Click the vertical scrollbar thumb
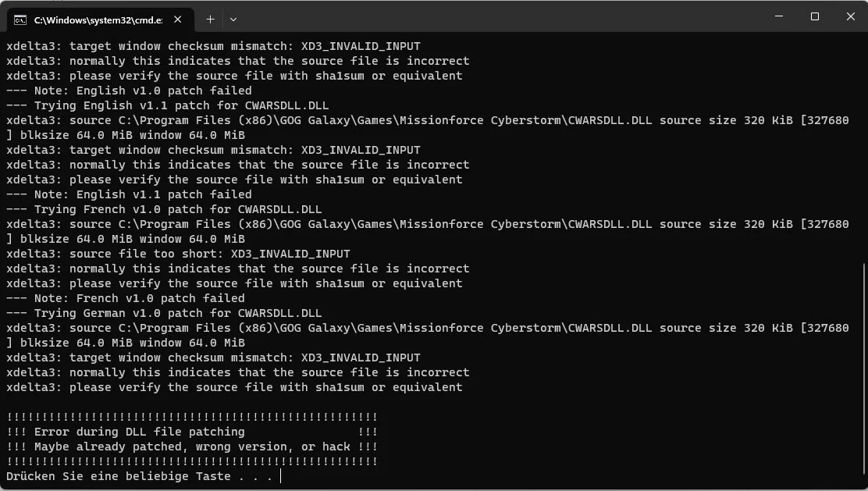This screenshot has width=868, height=491. 863,368
